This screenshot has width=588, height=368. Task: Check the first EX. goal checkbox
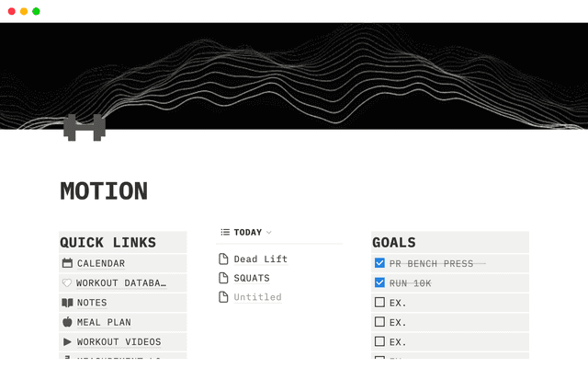[x=379, y=303]
